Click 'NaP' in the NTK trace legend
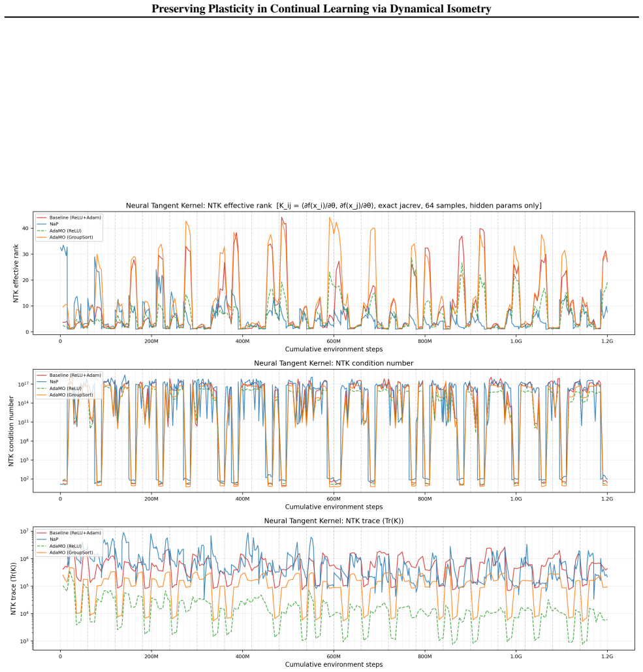The width and height of the screenshot is (643, 672). (54, 539)
